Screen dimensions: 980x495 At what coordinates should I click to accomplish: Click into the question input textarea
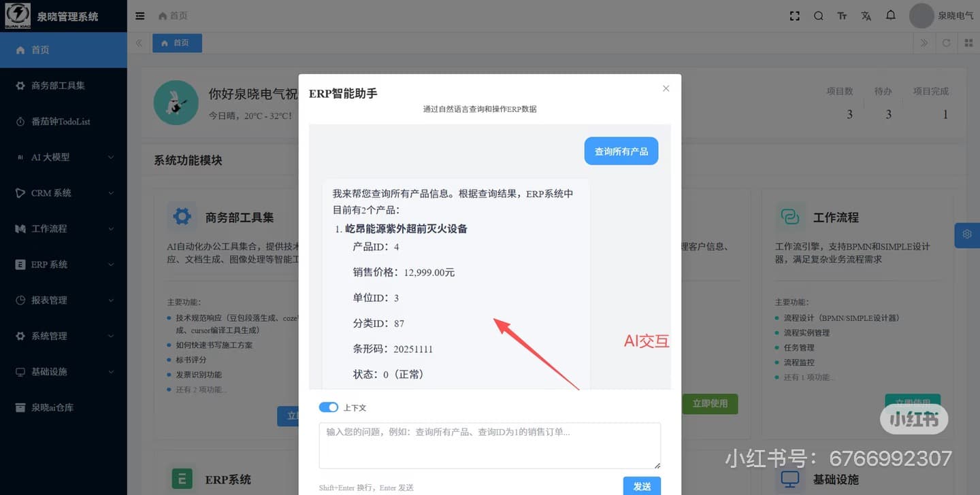click(x=490, y=445)
